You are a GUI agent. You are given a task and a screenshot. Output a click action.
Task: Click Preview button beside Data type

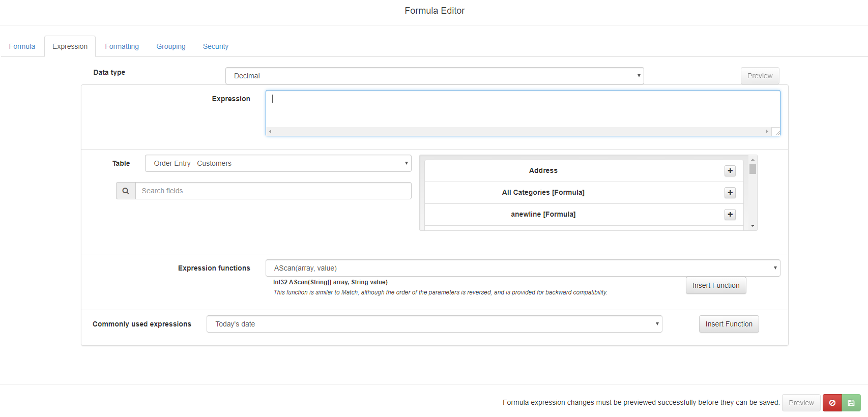pos(759,76)
